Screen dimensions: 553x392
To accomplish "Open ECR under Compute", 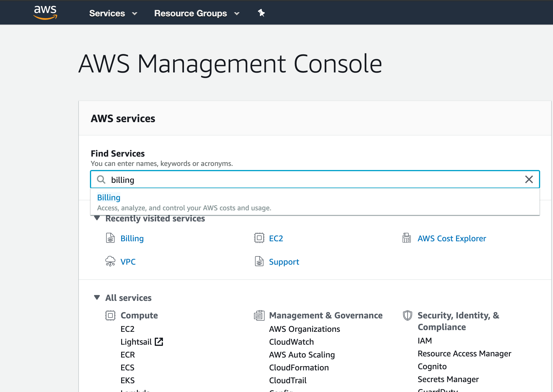I will point(128,355).
